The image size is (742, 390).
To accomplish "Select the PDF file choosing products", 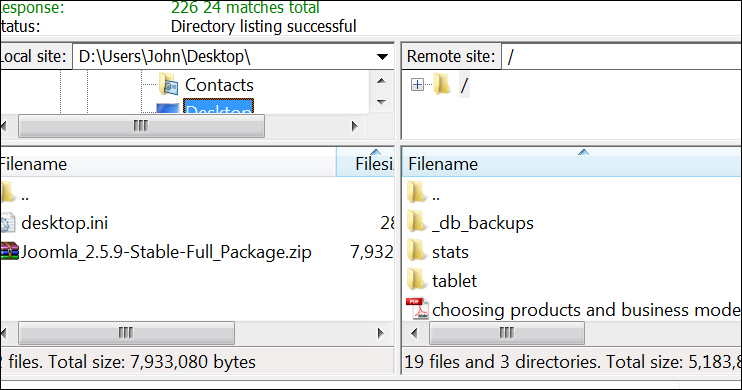I will [586, 310].
